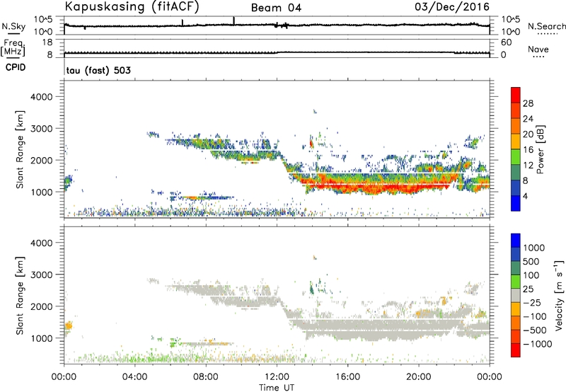
Task: Click the '20:00' time axis tick label
Action: (x=418, y=377)
